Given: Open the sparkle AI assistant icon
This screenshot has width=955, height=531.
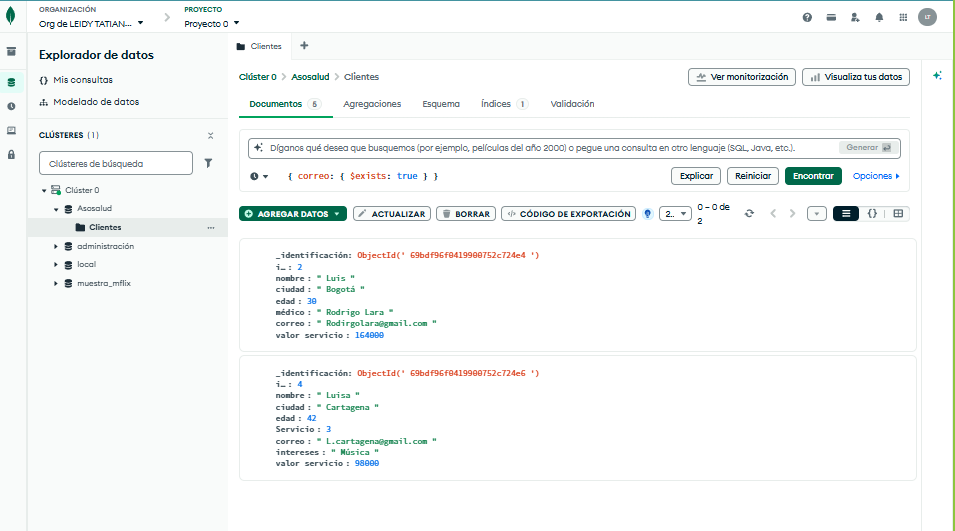Looking at the screenshot, I should [x=937, y=76].
